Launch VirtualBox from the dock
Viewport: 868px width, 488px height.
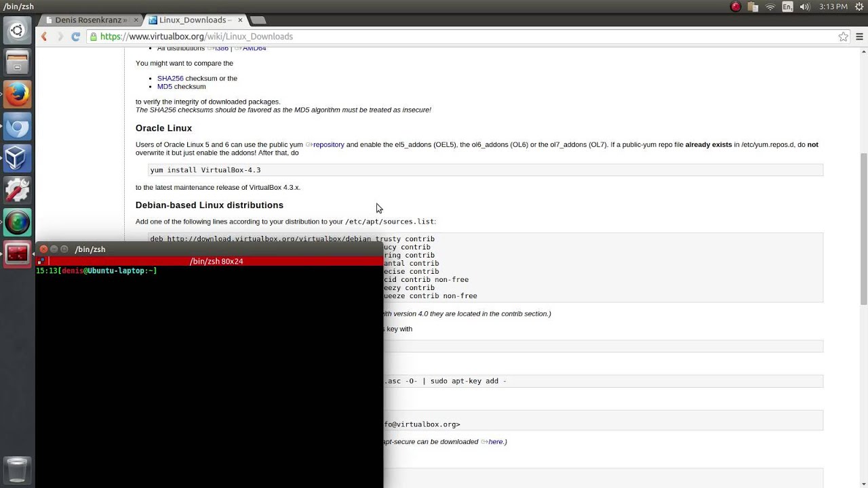tap(17, 159)
